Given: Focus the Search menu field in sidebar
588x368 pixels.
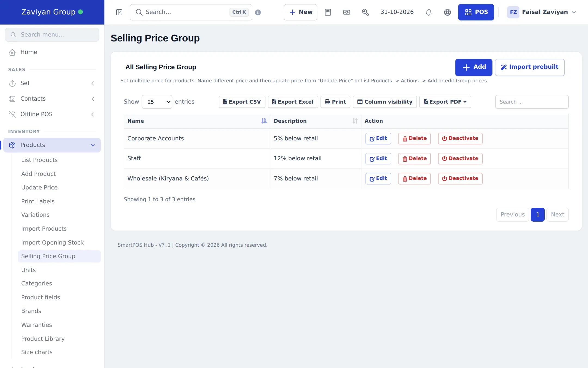Looking at the screenshot, I should [52, 35].
